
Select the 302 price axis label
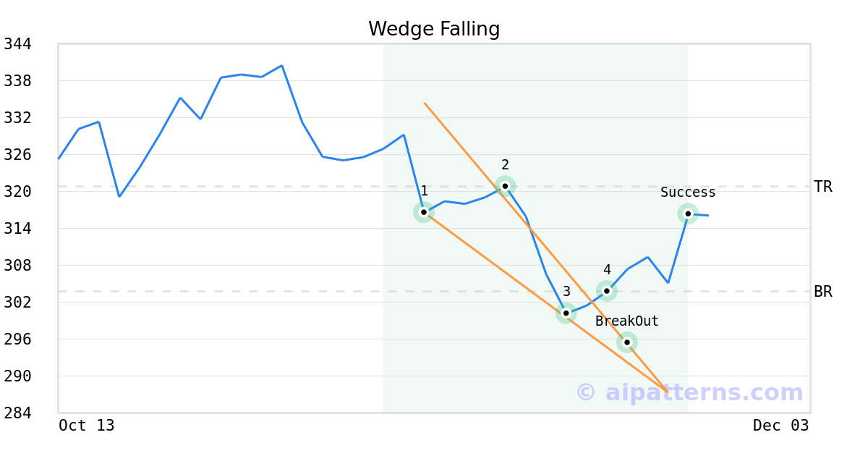[17, 303]
